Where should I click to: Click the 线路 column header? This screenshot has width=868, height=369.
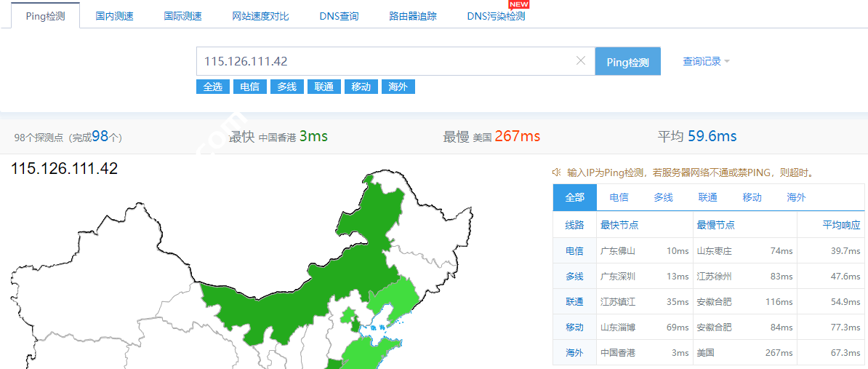click(574, 225)
